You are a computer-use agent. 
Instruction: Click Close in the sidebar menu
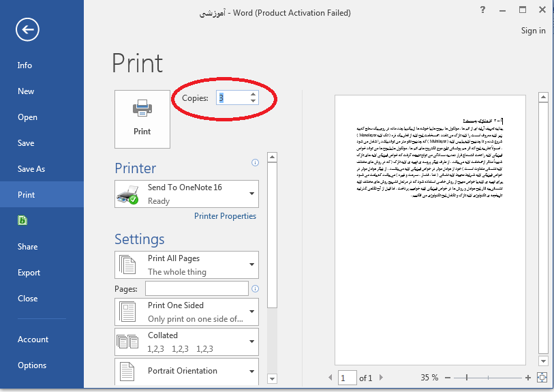[x=27, y=299]
